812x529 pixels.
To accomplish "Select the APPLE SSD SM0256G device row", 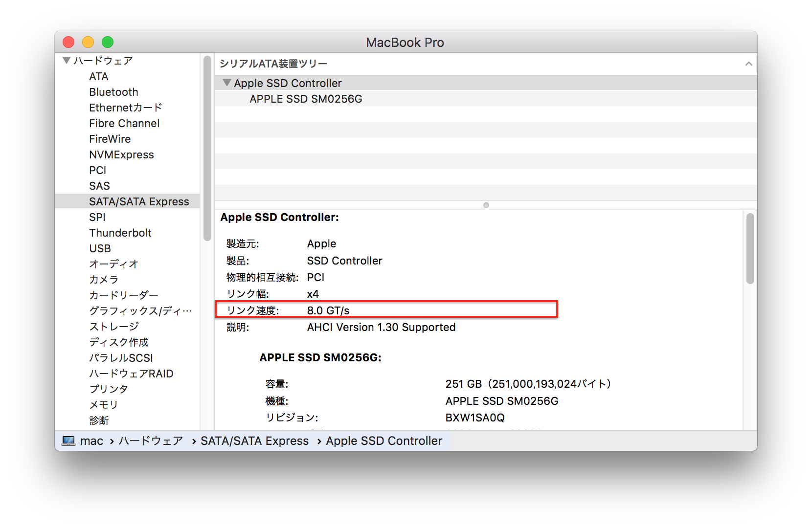I will (486, 99).
